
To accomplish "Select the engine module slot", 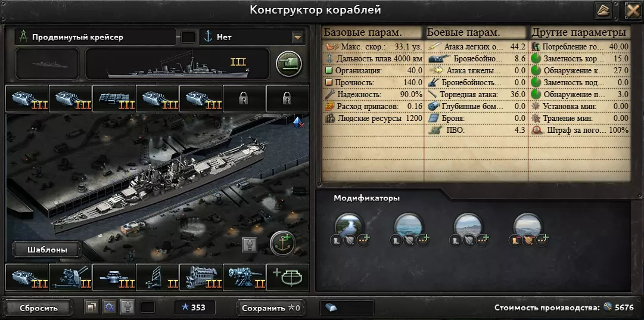I will pyautogui.click(x=200, y=277).
